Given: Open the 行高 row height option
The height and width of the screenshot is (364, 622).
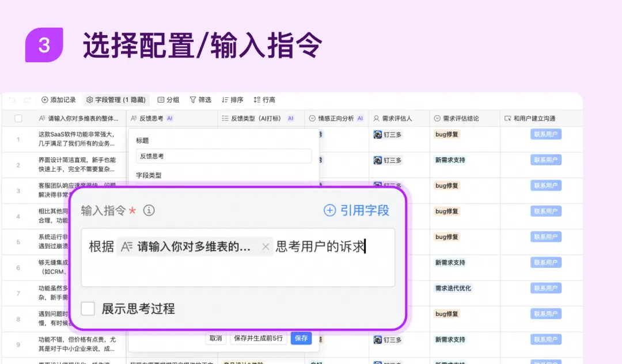Looking at the screenshot, I should click(264, 100).
